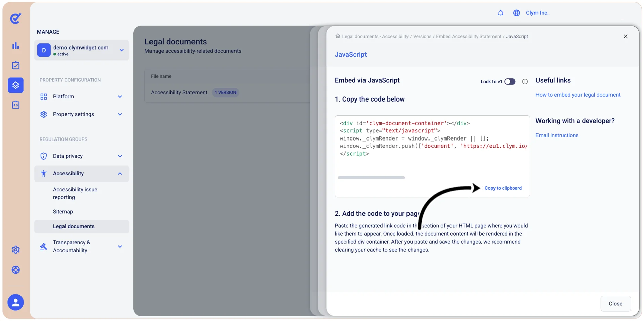Close the JavaScript panel with X

tap(625, 36)
